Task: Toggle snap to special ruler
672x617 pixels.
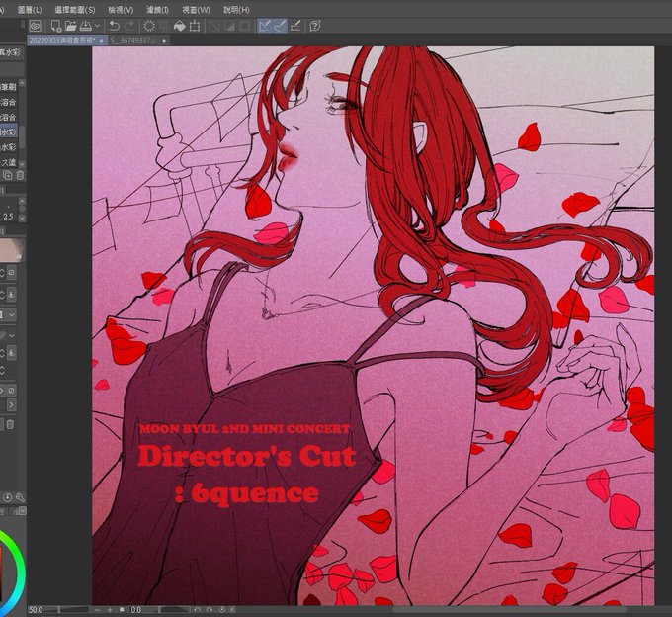Action: 280,26
